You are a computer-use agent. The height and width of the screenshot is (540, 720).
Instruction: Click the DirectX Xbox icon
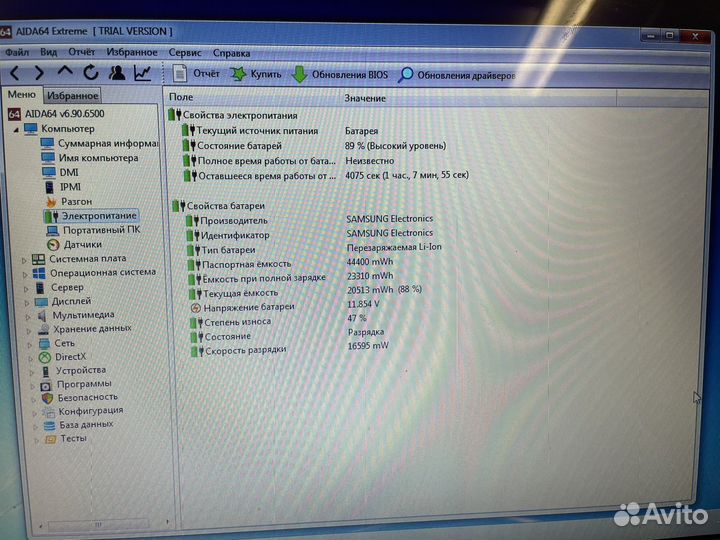(x=45, y=357)
